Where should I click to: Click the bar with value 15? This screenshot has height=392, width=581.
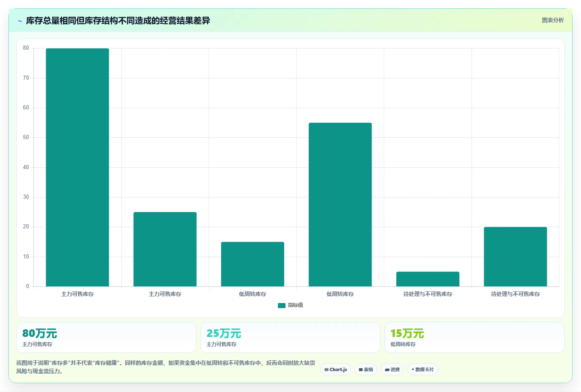pyautogui.click(x=252, y=264)
